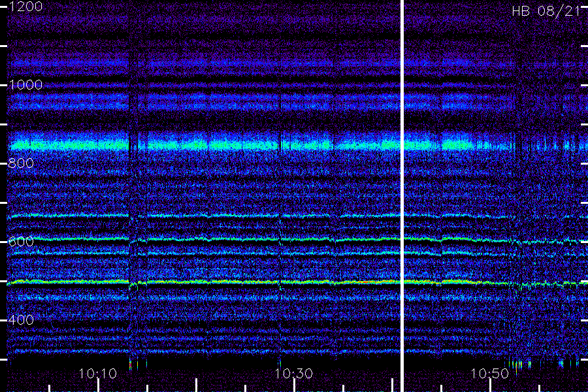Click the 1000 frequency axis label

coord(25,85)
